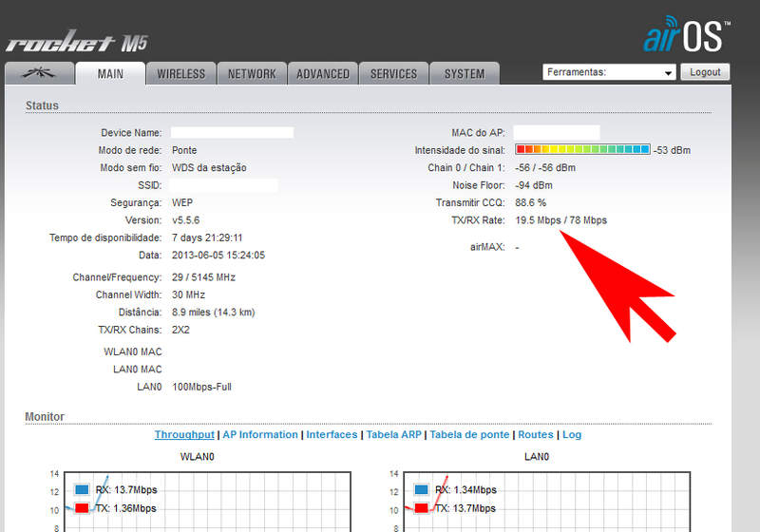Open the Ubiquiti logo tab
This screenshot has height=532, width=760.
coord(39,73)
